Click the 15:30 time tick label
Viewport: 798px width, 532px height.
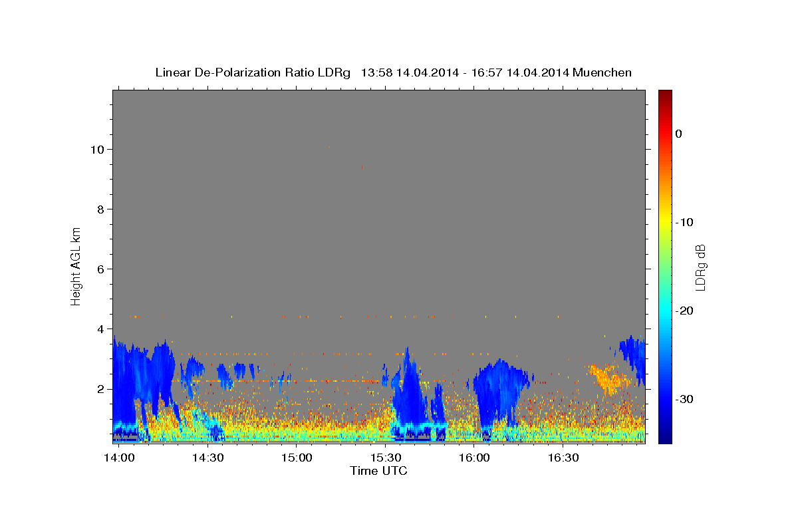click(386, 458)
